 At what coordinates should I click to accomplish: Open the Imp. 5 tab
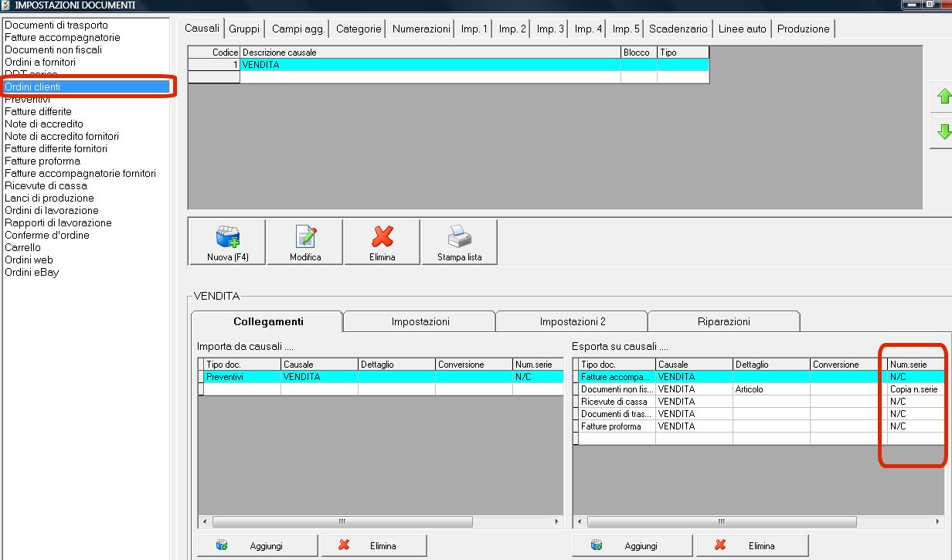point(626,29)
